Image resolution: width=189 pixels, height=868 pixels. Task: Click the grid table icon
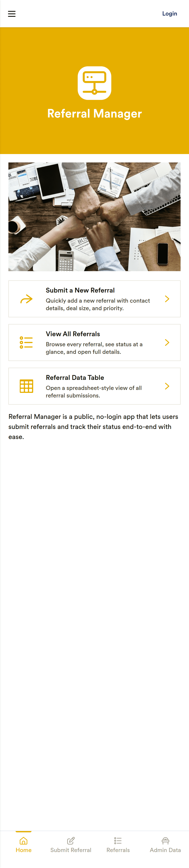(x=26, y=386)
